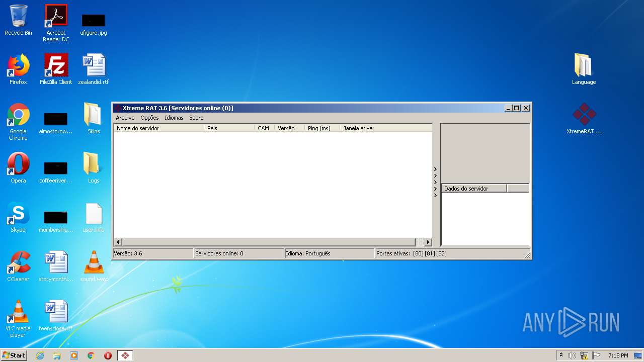This screenshot has width=644, height=362.
Task: Select ufigure.jpg desktop file
Action: [x=94, y=24]
